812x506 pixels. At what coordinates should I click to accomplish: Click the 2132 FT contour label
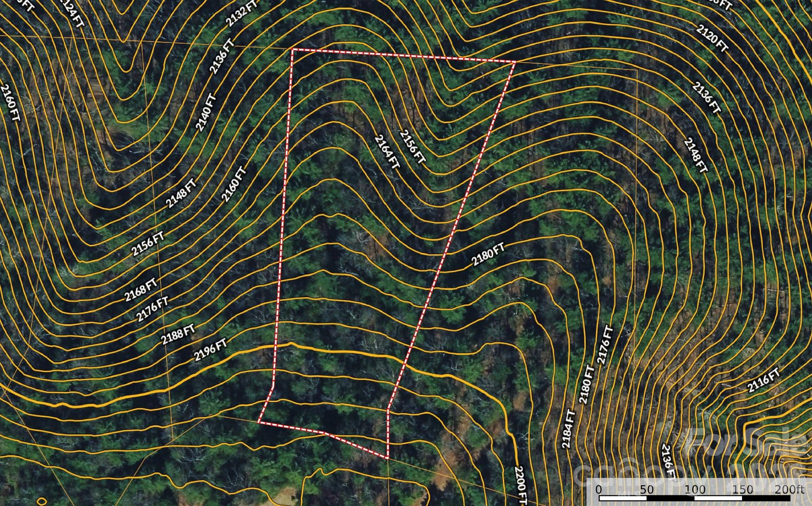(242, 13)
